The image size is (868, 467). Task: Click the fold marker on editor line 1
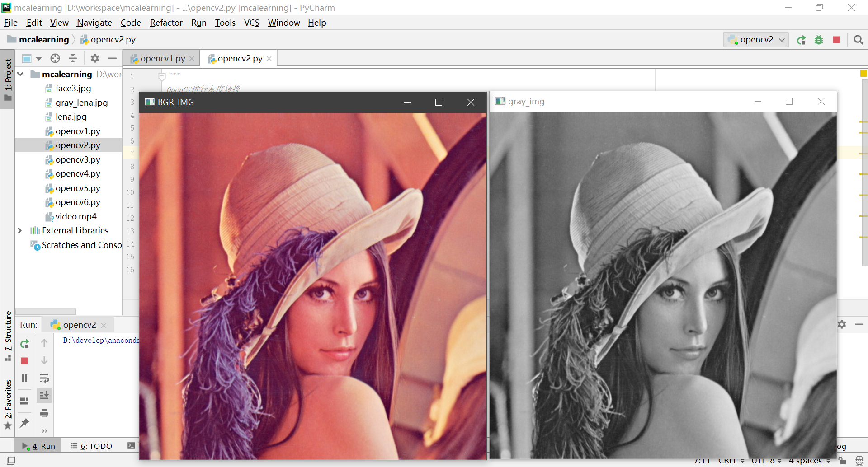(162, 76)
